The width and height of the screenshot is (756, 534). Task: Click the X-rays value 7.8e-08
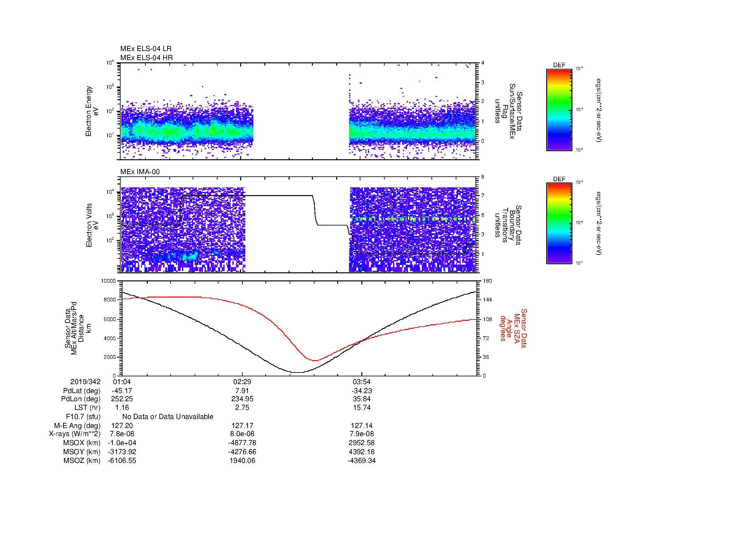122,434
